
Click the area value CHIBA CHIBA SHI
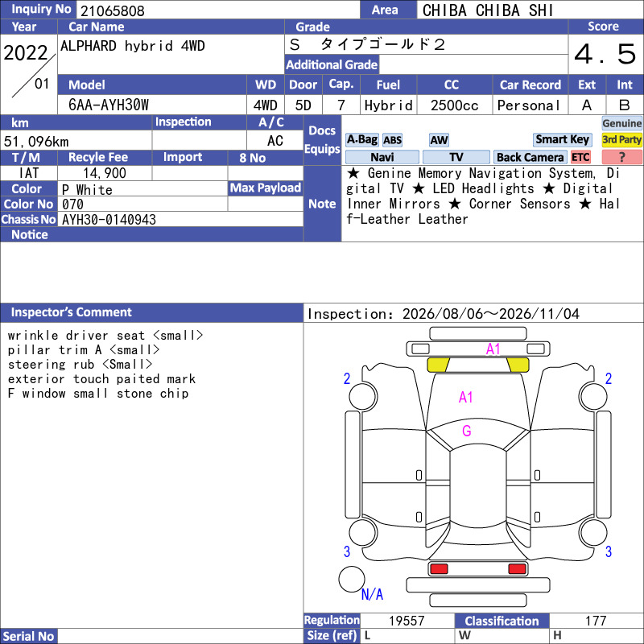[488, 10]
